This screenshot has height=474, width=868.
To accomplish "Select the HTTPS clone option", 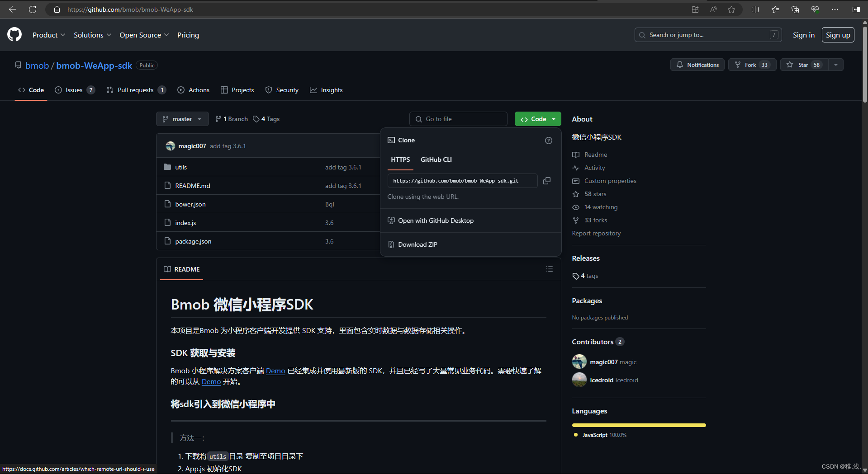I will [400, 160].
